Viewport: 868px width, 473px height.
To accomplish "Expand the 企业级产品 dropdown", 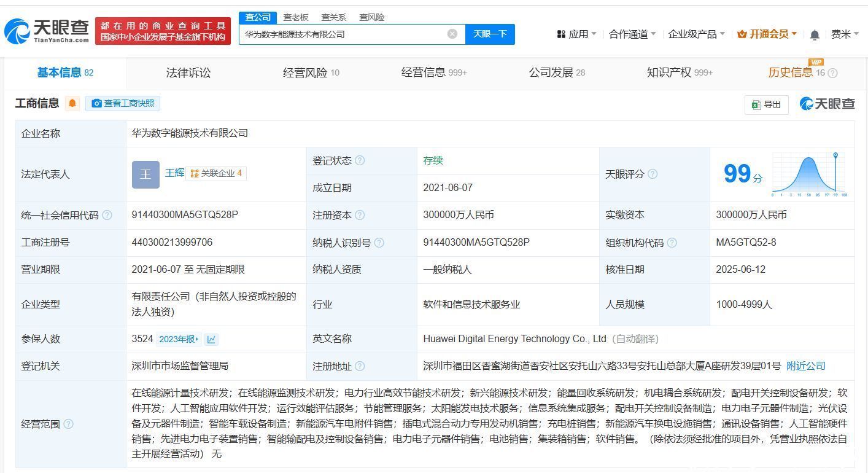I will point(696,34).
